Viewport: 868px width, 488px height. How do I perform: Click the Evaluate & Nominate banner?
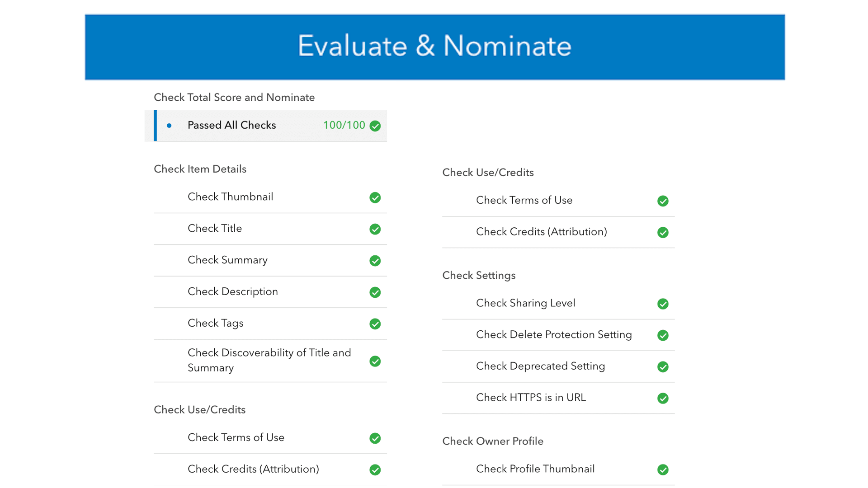pyautogui.click(x=434, y=47)
